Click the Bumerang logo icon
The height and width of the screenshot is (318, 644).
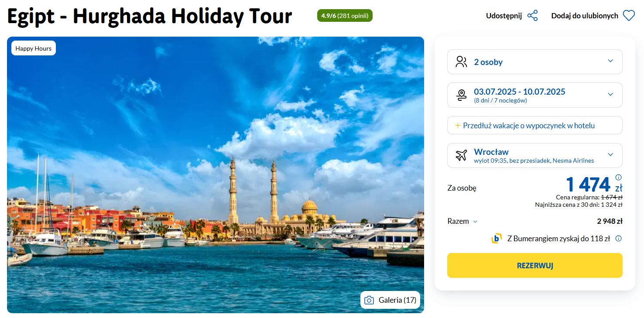pyautogui.click(x=497, y=239)
